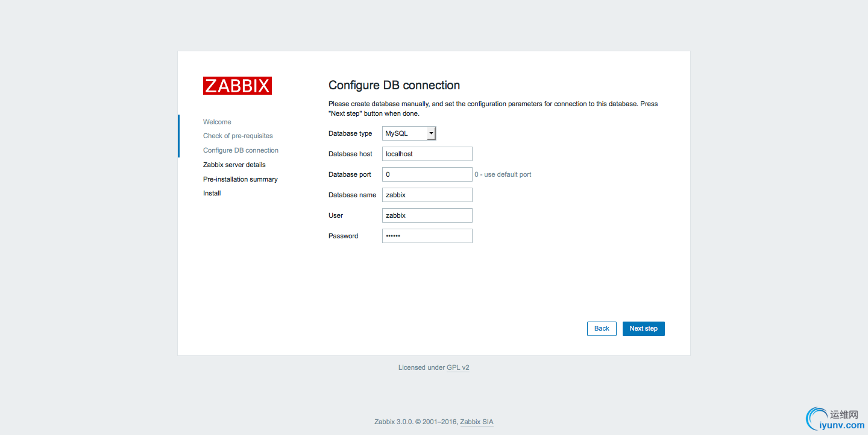Click the User label

click(x=336, y=215)
